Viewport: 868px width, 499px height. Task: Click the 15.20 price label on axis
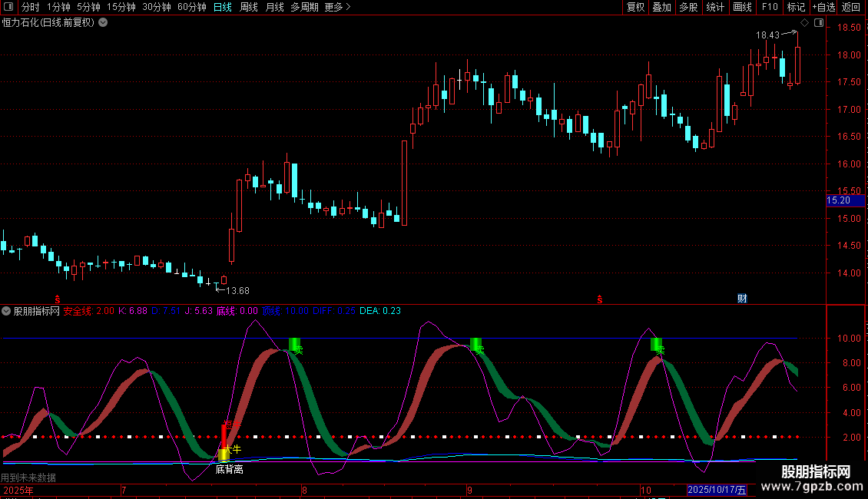[x=838, y=200]
